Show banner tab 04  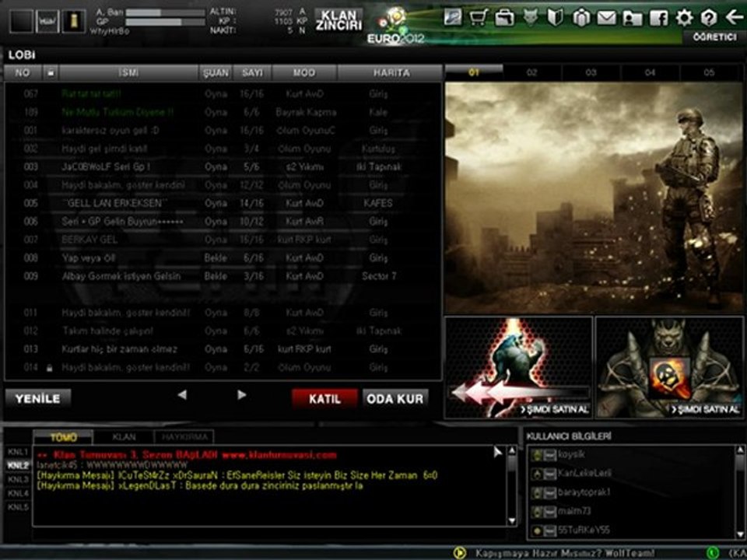(651, 72)
